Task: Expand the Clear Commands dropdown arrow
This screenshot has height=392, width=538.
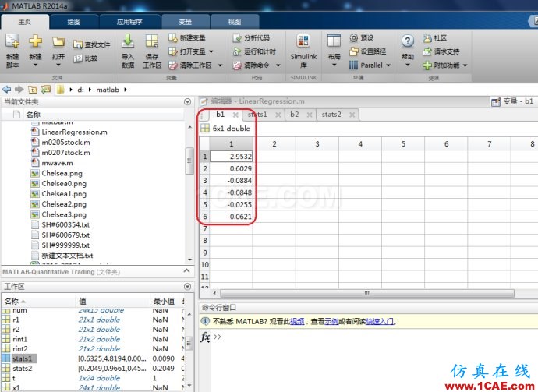Action: (x=278, y=65)
